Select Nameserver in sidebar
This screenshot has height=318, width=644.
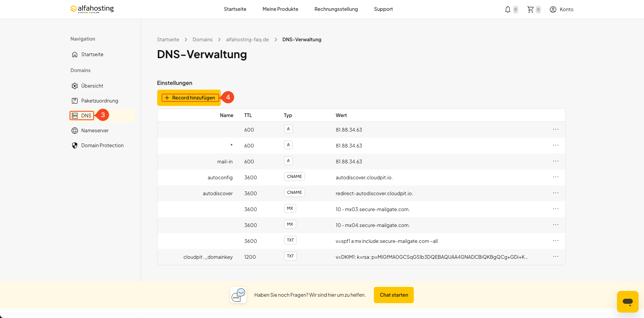(x=95, y=131)
